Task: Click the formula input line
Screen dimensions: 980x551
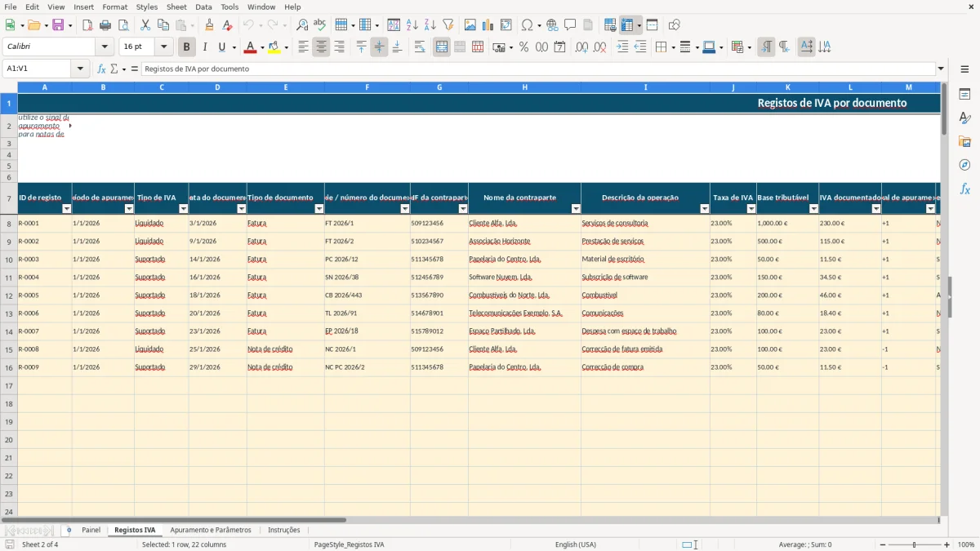Action: (x=537, y=69)
